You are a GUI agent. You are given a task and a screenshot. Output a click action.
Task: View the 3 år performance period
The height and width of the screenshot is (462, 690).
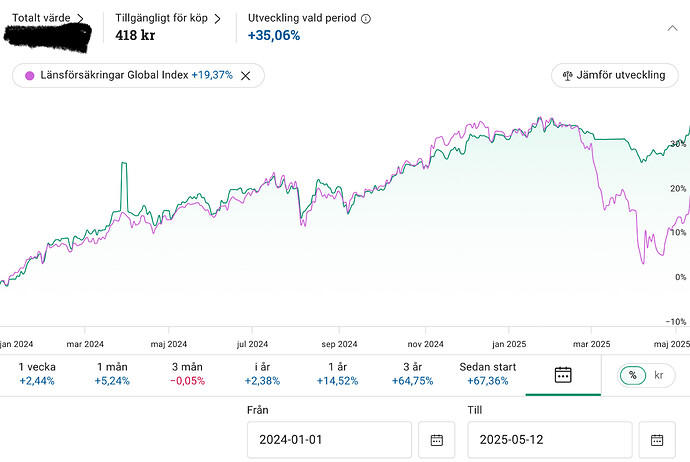pyautogui.click(x=409, y=374)
